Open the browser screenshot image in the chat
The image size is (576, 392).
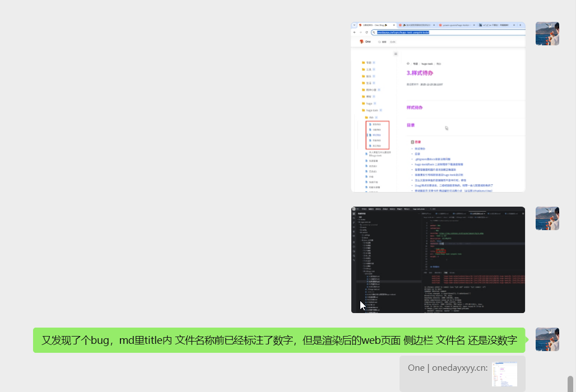[438, 107]
